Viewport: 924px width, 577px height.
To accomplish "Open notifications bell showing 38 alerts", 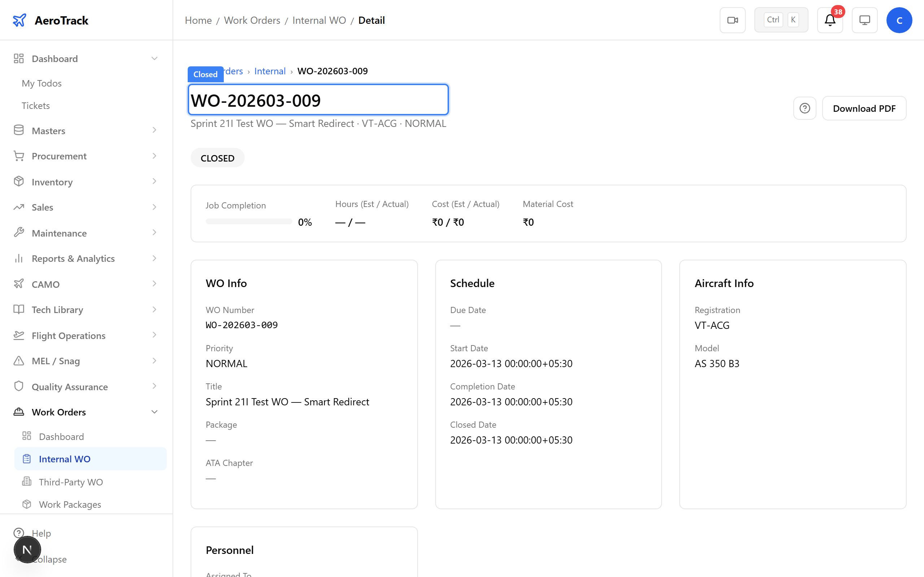I will pos(829,21).
